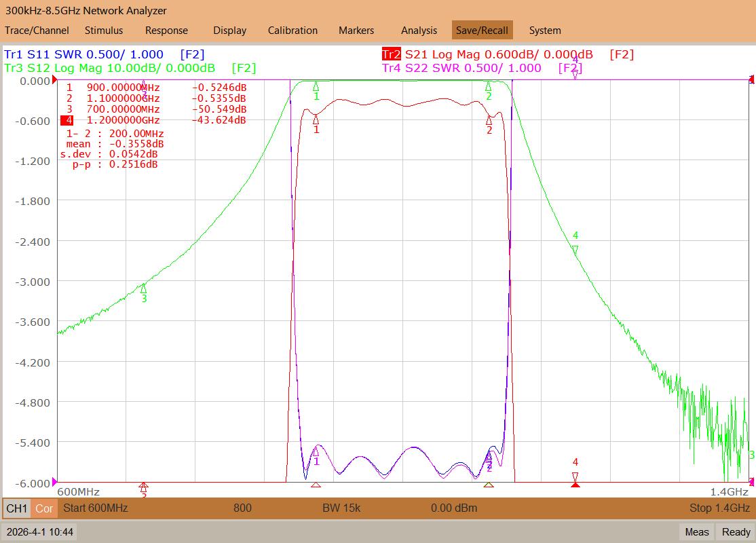The width and height of the screenshot is (756, 543).
Task: Open the Analysis menu
Action: coord(419,31)
